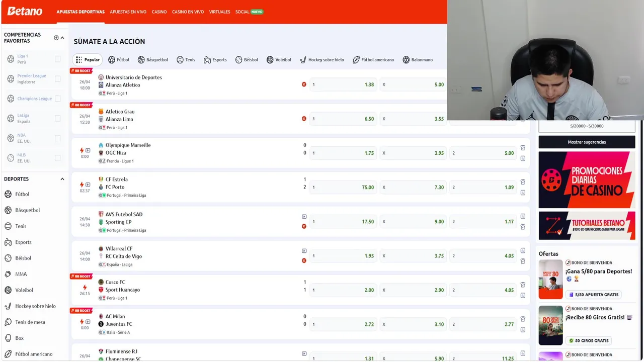
Task: Open shirt icon for Olympique Marseille match
Action: pyautogui.click(x=523, y=148)
